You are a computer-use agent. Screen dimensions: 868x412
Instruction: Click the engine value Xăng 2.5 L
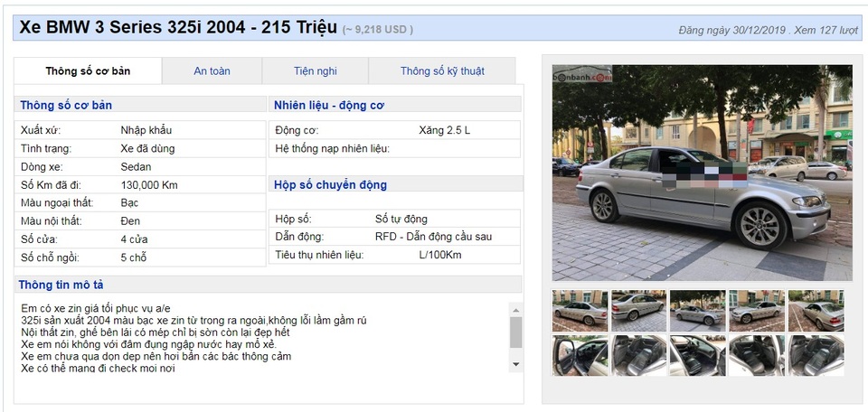pyautogui.click(x=445, y=130)
